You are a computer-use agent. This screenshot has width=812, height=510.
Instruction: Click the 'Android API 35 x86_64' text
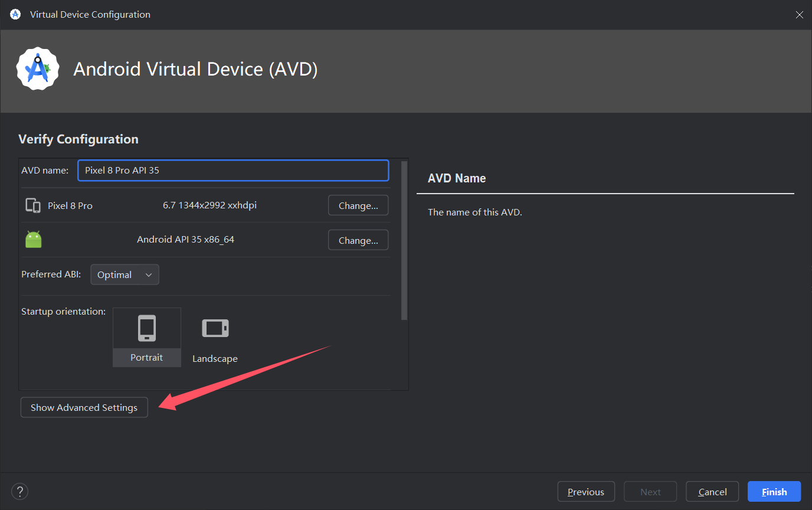click(185, 240)
